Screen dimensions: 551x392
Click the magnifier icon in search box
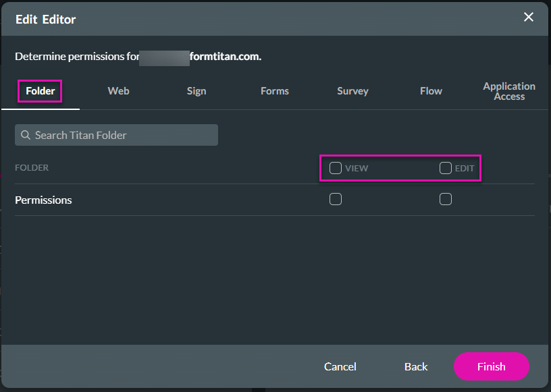pyautogui.click(x=26, y=135)
